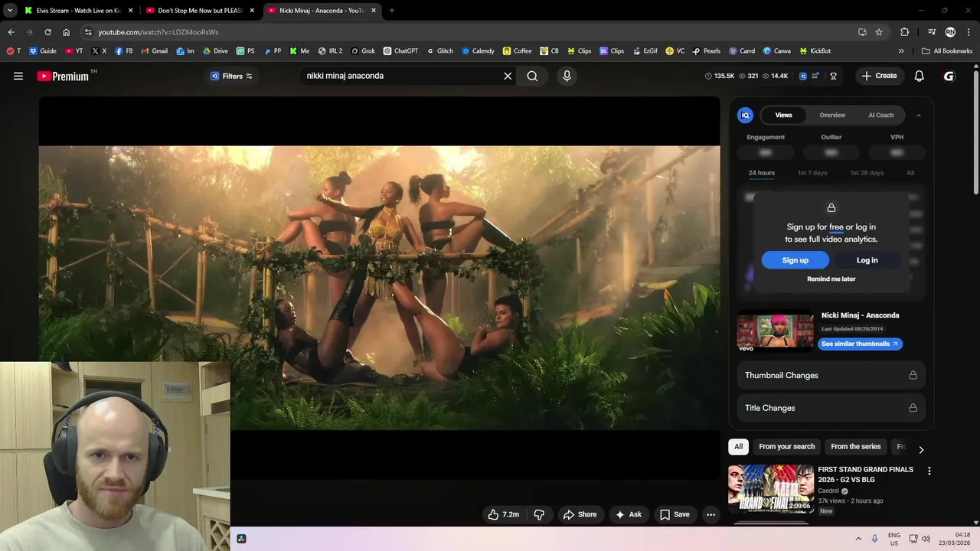Click the Create button
Image resolution: width=980 pixels, height=551 pixels.
pyautogui.click(x=879, y=76)
